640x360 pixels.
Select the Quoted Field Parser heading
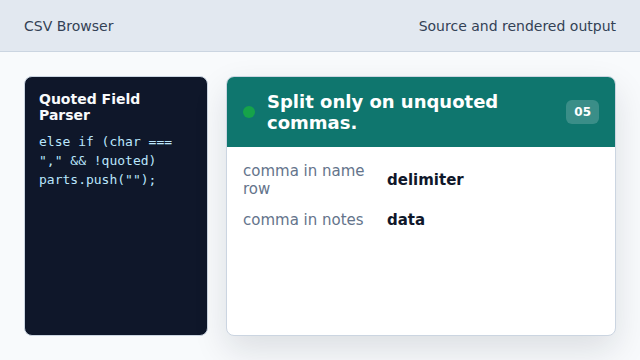click(90, 107)
